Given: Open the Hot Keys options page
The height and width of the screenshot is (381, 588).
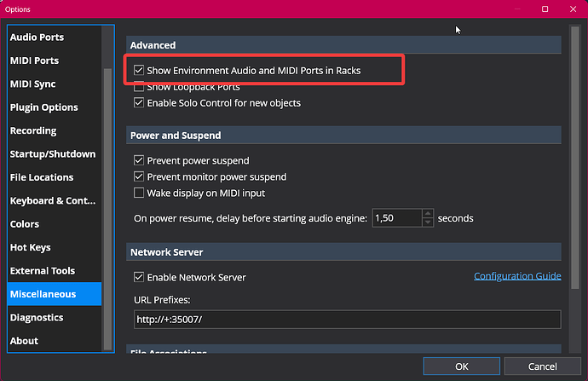Looking at the screenshot, I should (30, 247).
